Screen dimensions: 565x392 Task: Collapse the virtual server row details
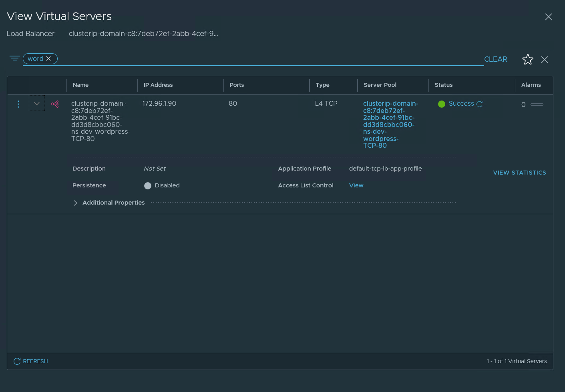click(37, 104)
